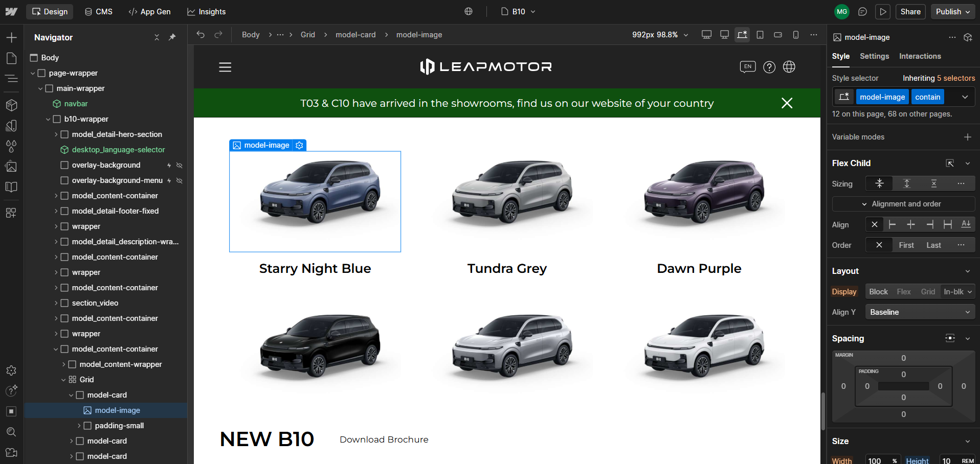Set Order to Last

coord(933,245)
